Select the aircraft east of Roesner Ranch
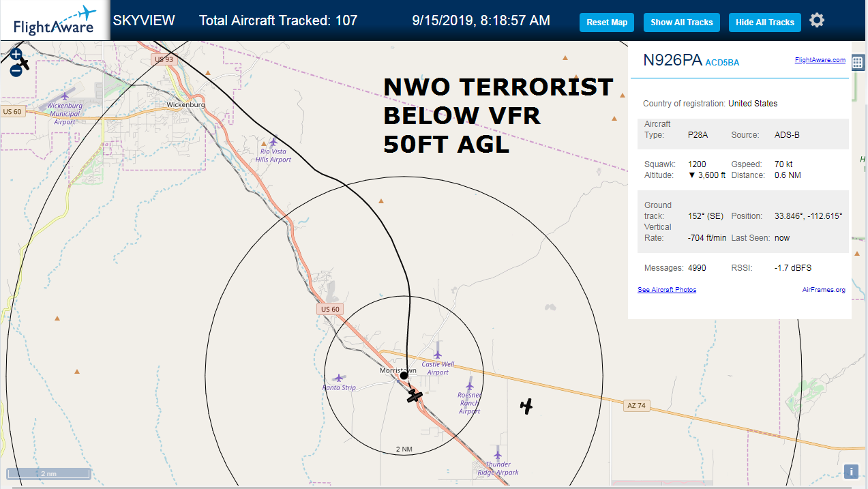 click(526, 406)
